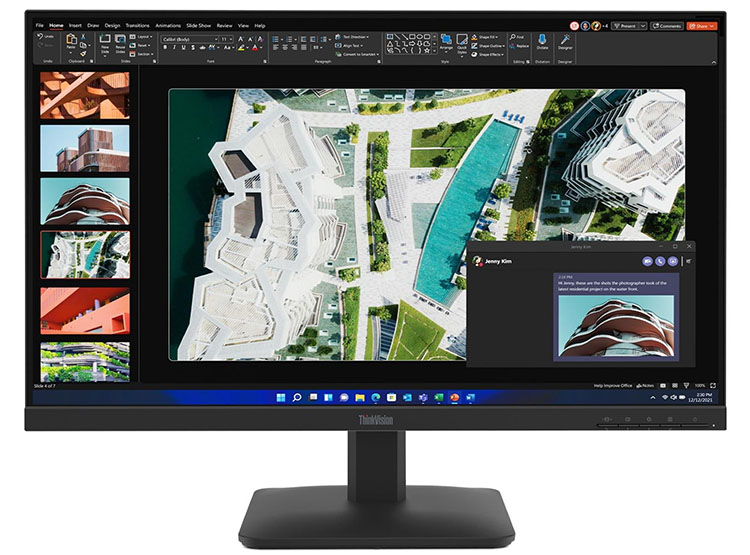The image size is (750, 555).
Task: Click the Present button
Action: [x=626, y=26]
